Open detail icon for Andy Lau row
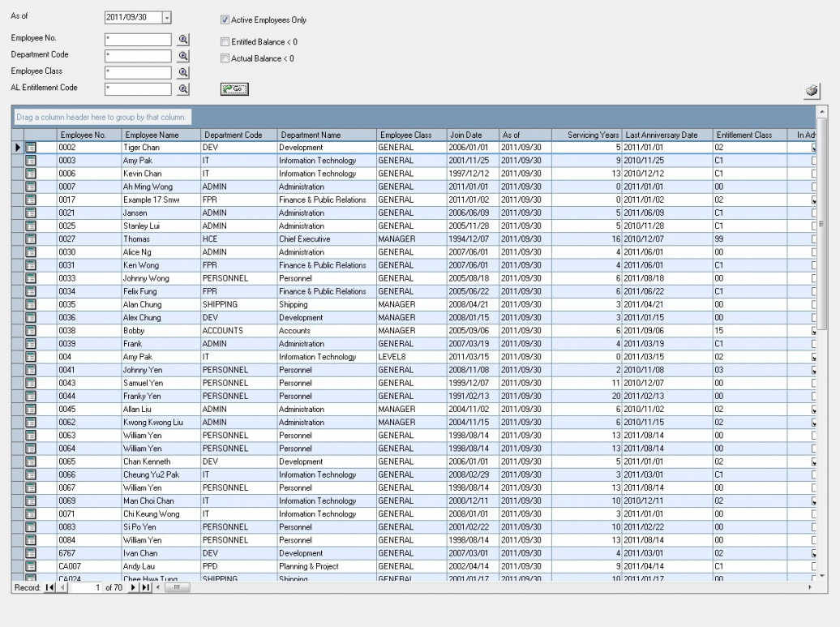Screen dimensions: 840x627 coord(31,566)
